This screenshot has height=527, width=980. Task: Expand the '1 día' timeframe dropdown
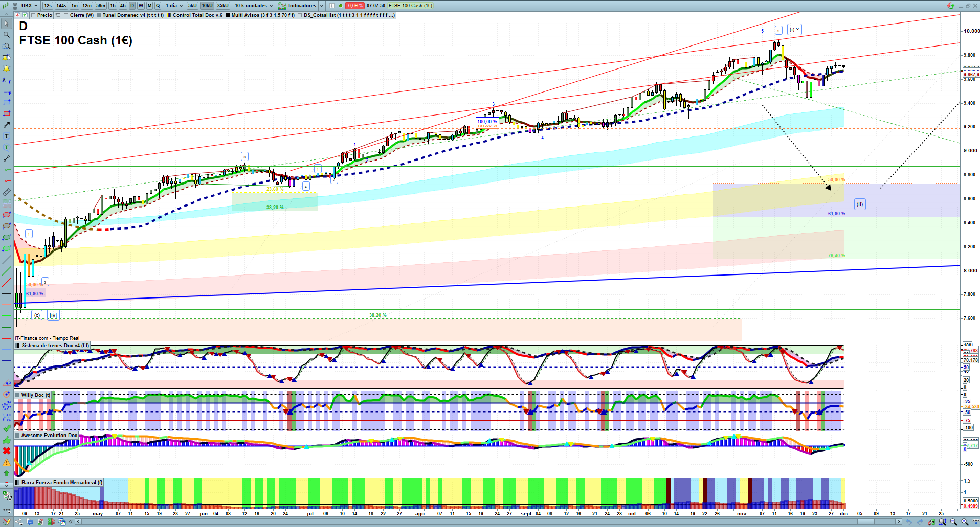(x=174, y=6)
